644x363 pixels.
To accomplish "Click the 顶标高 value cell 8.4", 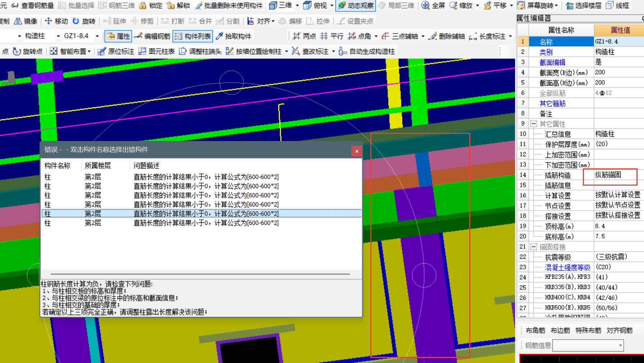I will (618, 226).
